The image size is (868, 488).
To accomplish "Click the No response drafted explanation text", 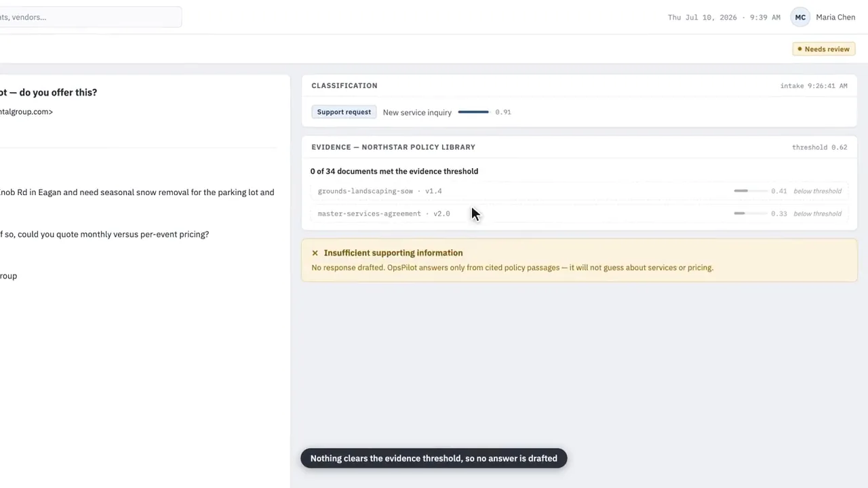I will (x=512, y=268).
